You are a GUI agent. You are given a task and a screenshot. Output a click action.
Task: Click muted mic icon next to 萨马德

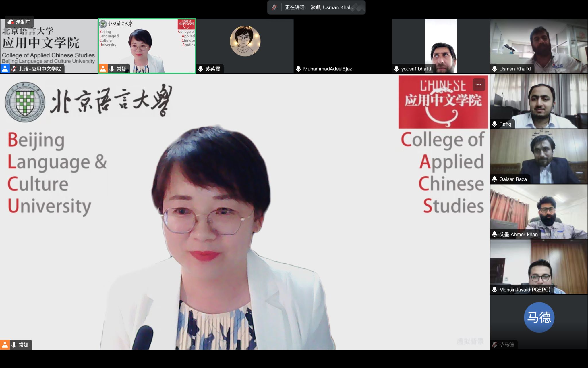pyautogui.click(x=495, y=344)
